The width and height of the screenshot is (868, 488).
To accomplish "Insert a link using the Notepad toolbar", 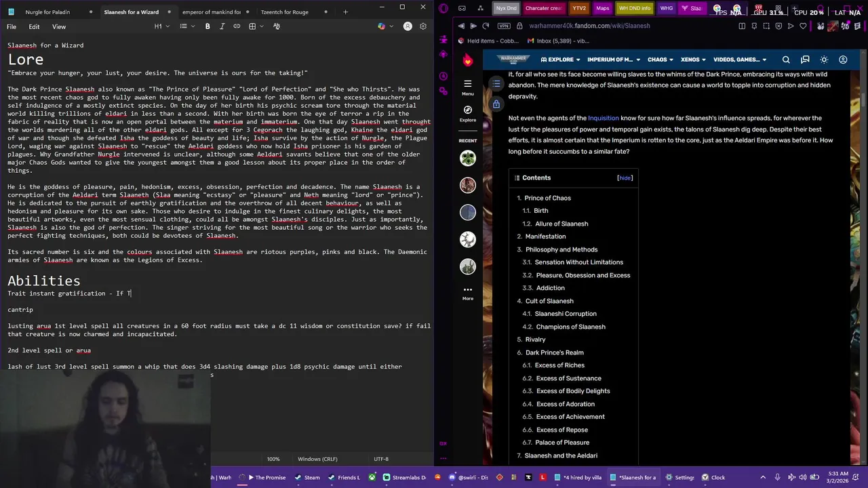I will click(237, 26).
